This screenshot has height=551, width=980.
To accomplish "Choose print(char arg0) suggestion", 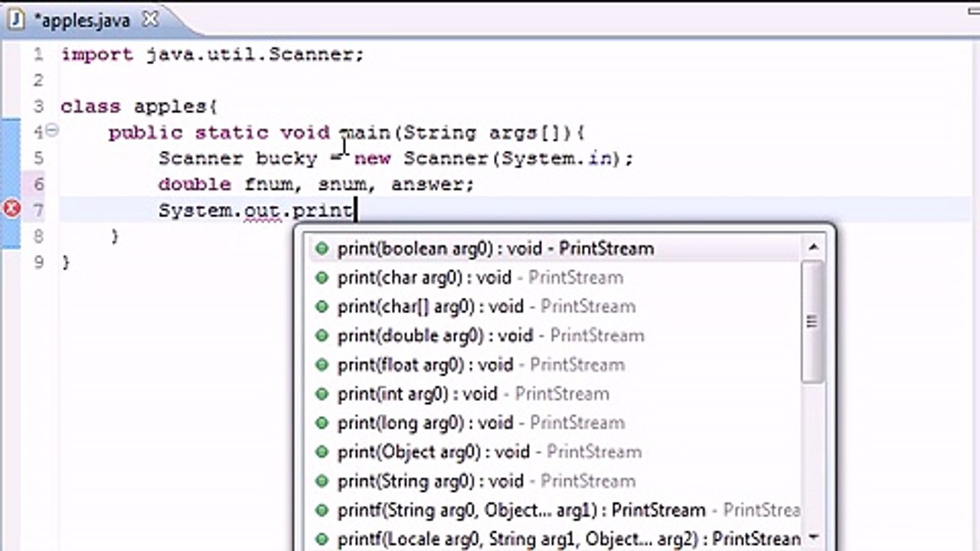I will (x=554, y=278).
